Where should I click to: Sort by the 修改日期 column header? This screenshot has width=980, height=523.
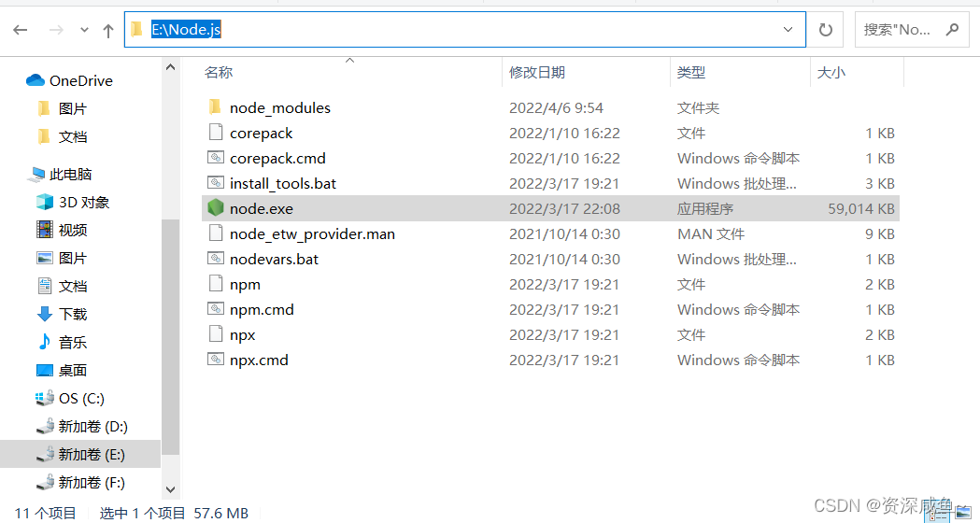pos(537,73)
